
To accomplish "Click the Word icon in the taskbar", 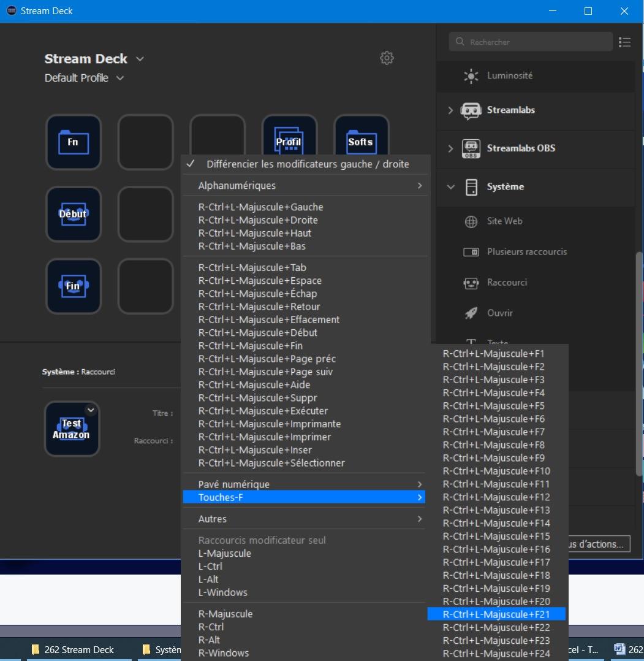I will (619, 649).
